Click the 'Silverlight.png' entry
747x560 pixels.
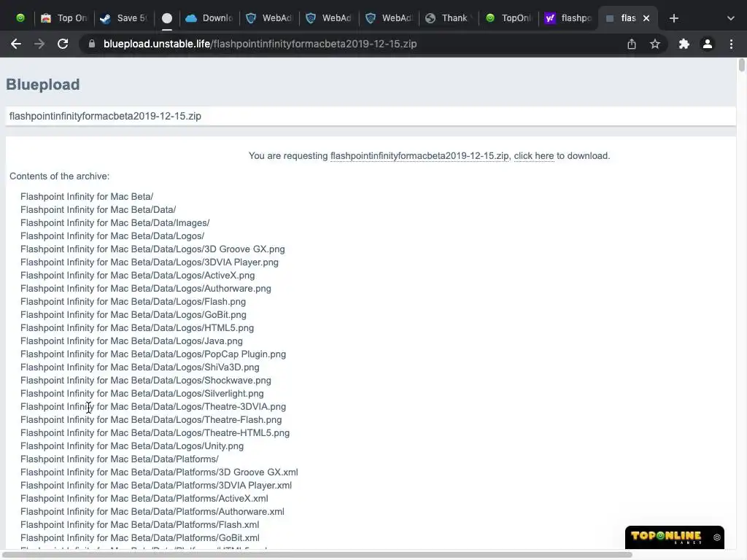(142, 393)
